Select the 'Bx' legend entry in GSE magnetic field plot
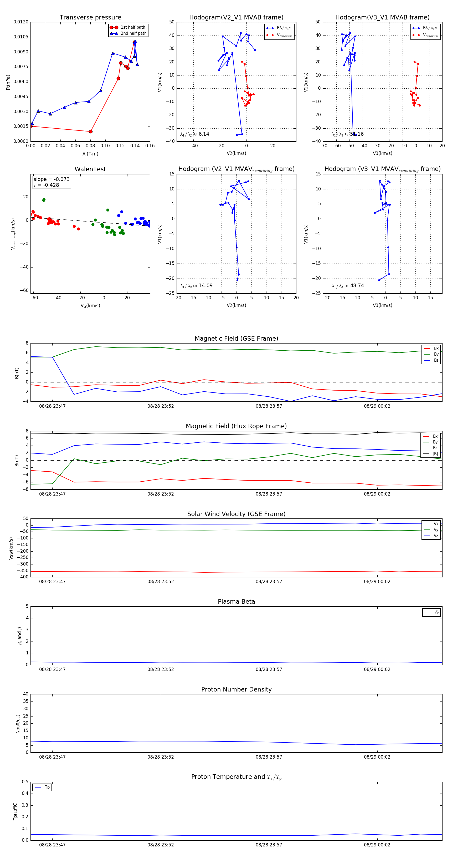 point(431,349)
